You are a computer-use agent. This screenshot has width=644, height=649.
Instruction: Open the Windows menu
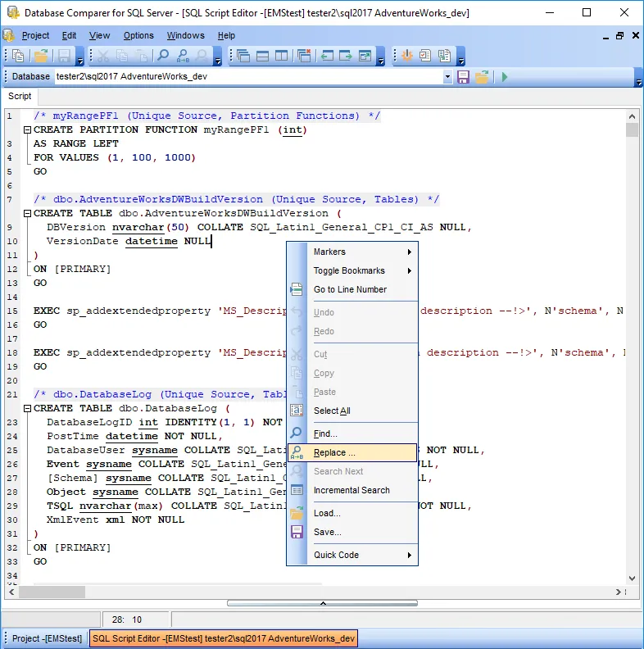pyautogui.click(x=185, y=35)
